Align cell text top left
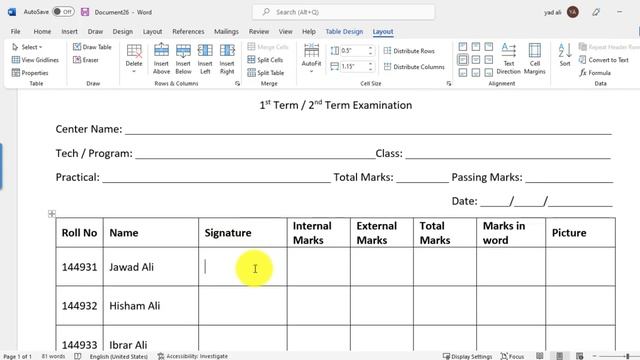Image resolution: width=640 pixels, height=360 pixels. tap(462, 47)
